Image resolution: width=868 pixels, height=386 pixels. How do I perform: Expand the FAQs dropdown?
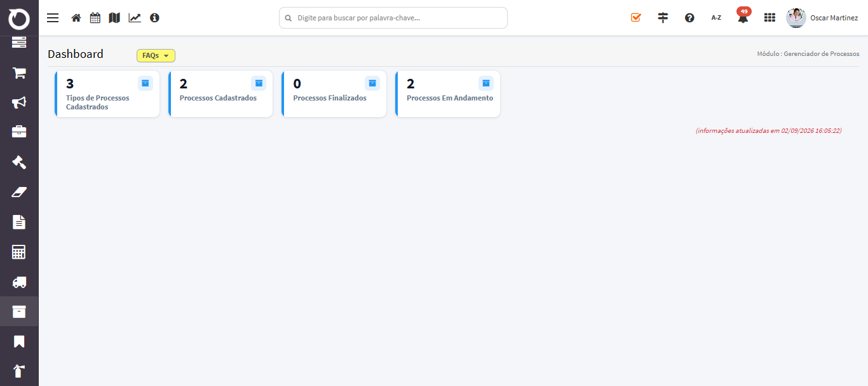(156, 56)
